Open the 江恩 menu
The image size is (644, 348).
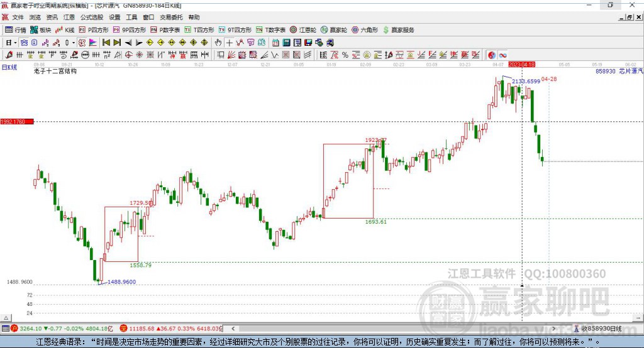(x=69, y=17)
